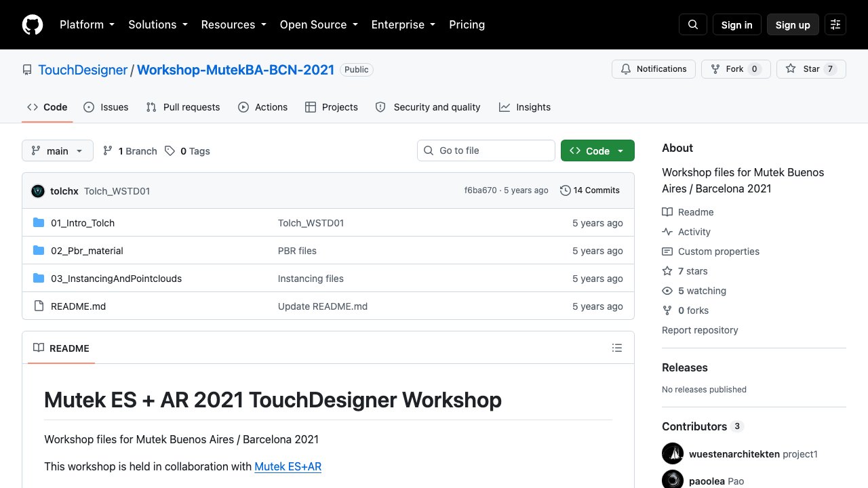Open the Contributors heading link
The image size is (868, 488).
point(703,426)
